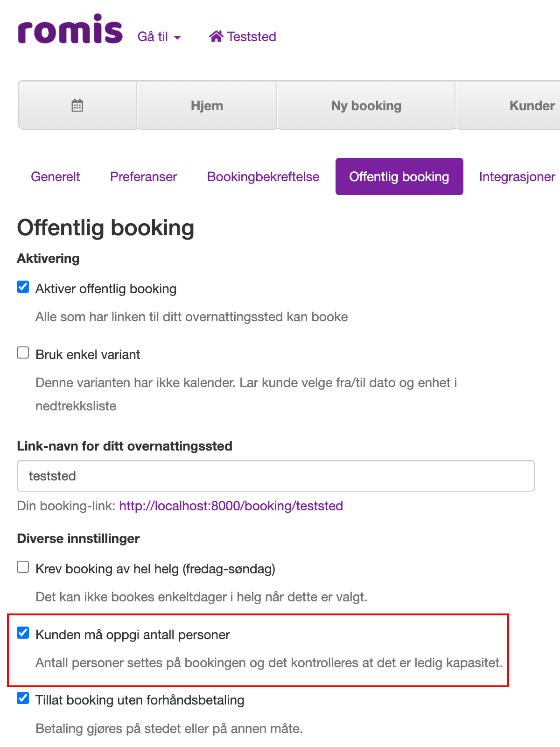Switch to the Bookingbekreftelse tab
Viewport: 560px width, 747px height.
[x=263, y=176]
